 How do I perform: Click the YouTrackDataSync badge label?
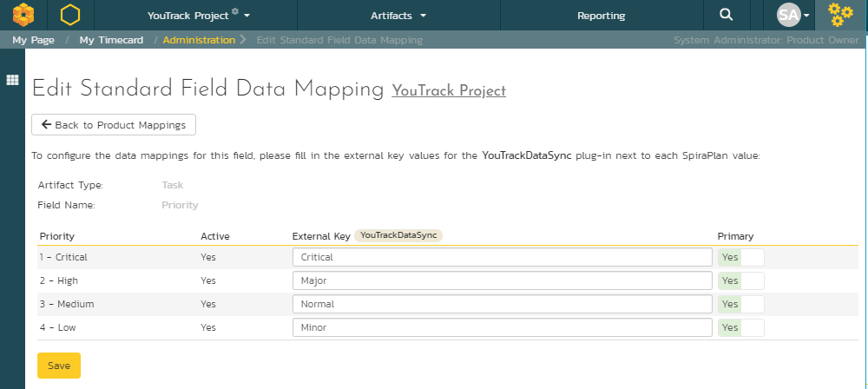point(398,235)
